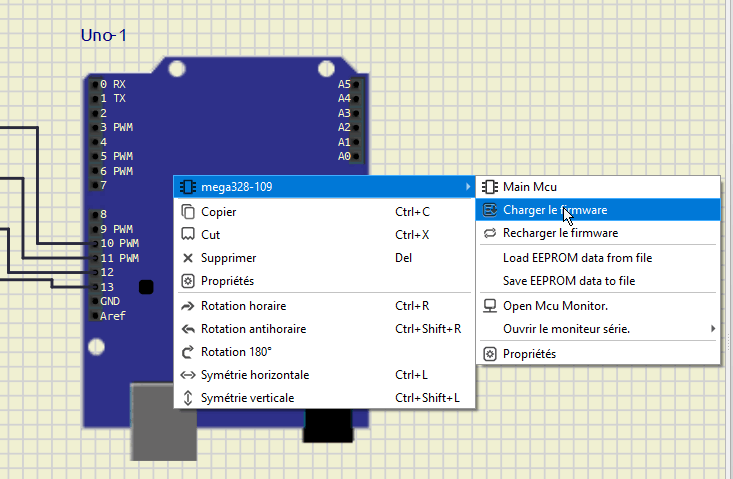Viewport: 733px width, 479px height.
Task: Click the Cut icon
Action: 188,234
